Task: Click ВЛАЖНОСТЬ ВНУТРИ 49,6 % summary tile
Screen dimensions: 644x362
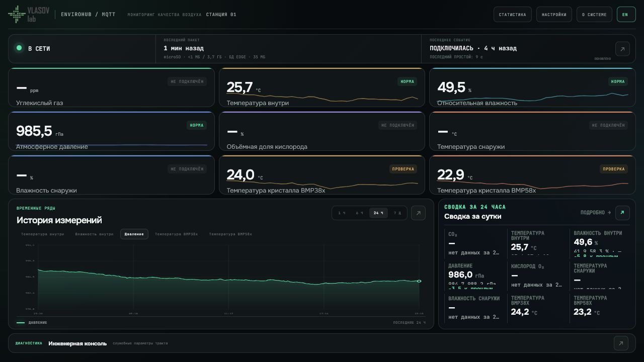Action: click(601, 243)
